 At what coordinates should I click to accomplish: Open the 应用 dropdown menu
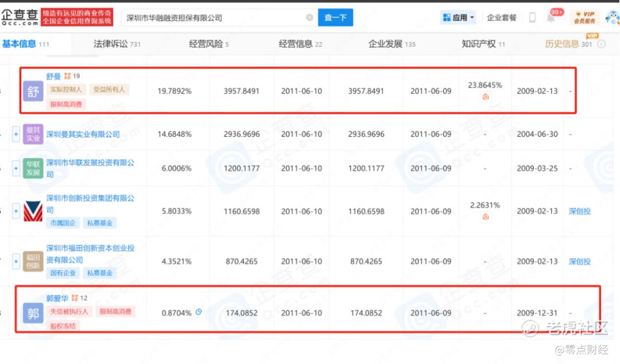[458, 17]
